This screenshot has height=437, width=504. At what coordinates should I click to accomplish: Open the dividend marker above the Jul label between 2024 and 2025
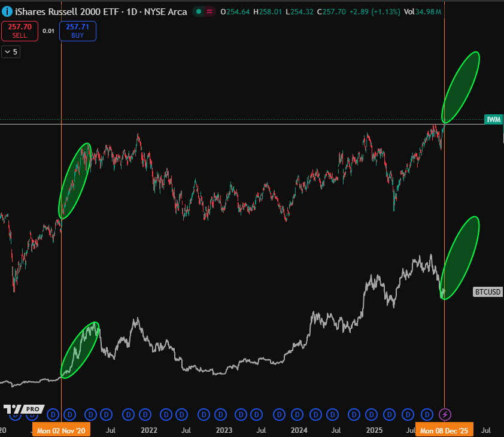[332, 414]
